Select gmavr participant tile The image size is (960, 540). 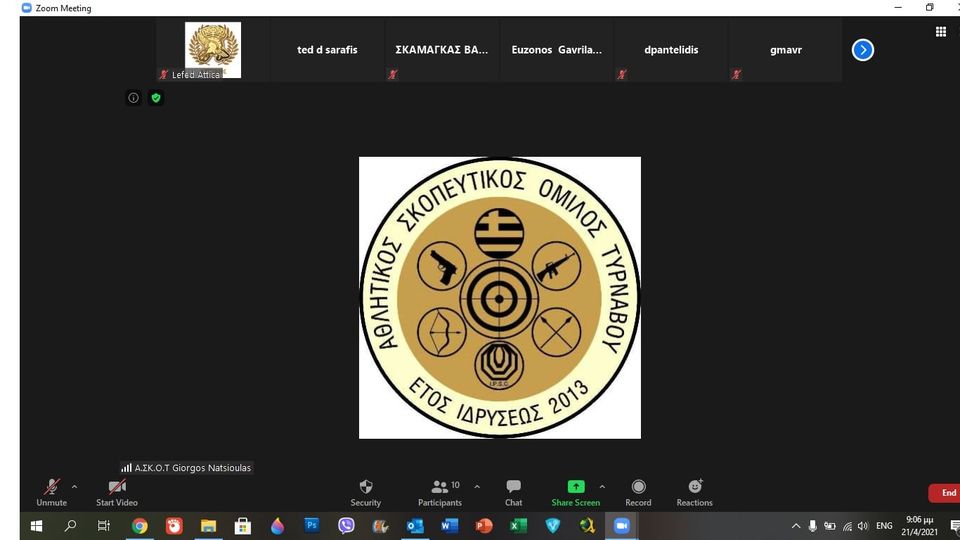coord(786,50)
